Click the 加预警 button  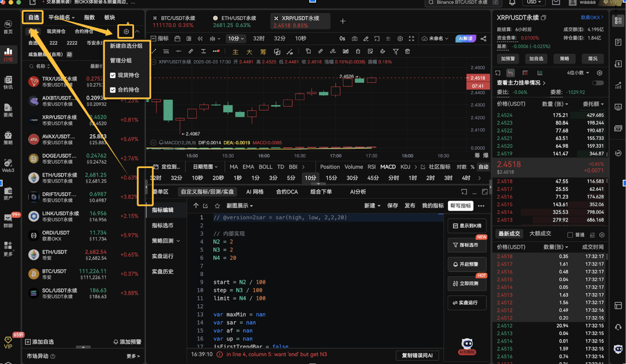(x=508, y=59)
